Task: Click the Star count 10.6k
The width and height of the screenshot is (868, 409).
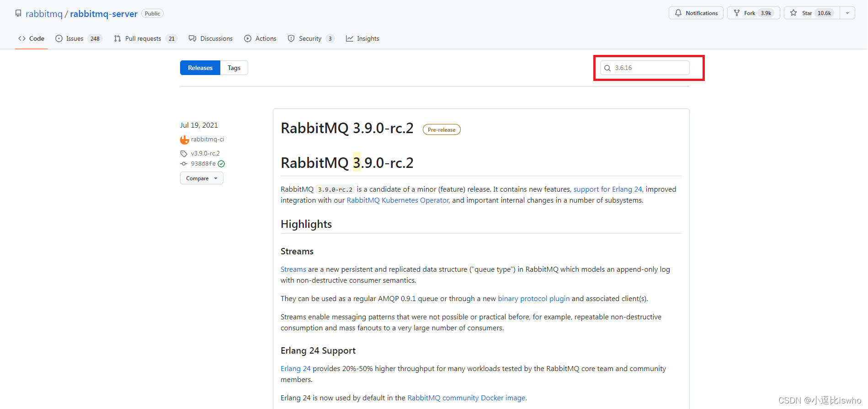Action: coord(825,13)
